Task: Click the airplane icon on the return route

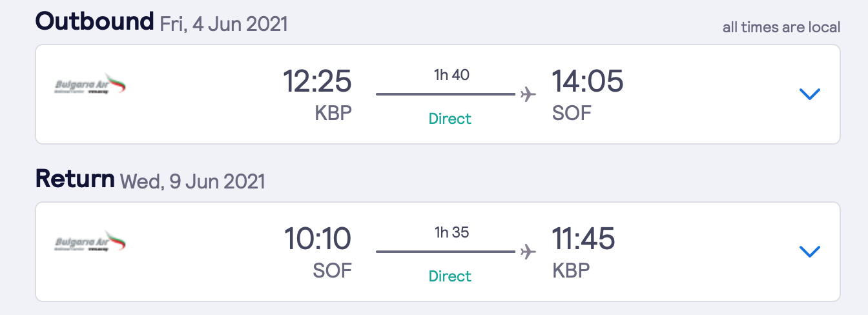Action: point(528,251)
